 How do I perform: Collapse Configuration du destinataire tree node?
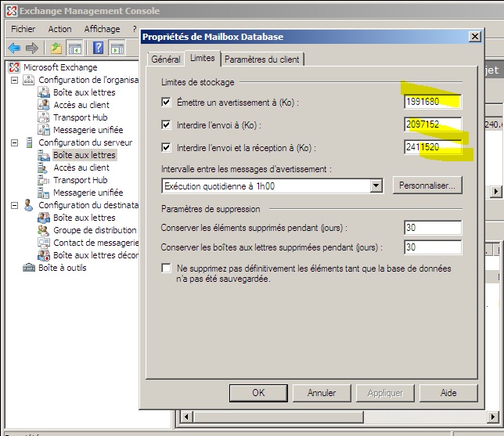[14, 205]
